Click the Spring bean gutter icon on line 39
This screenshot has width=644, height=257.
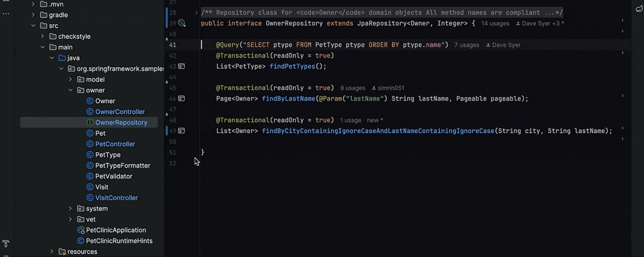coord(182,23)
